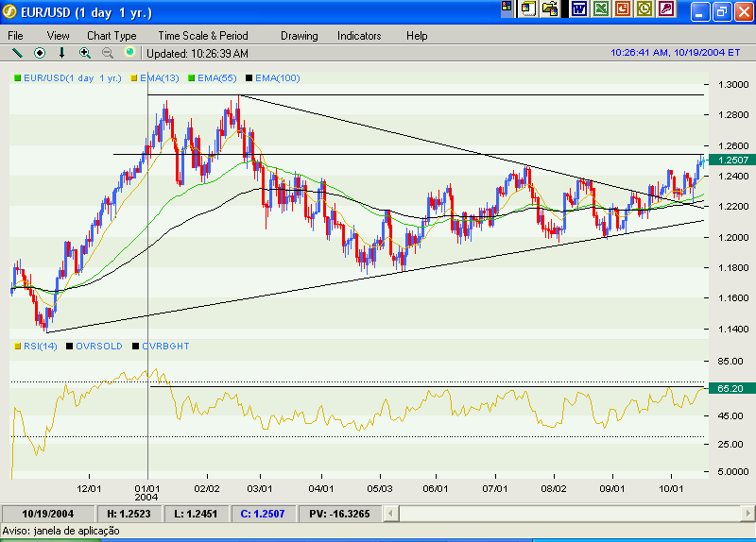Open the Time Scale & Period menu
Screen dimensions: 756x542
coord(203,36)
